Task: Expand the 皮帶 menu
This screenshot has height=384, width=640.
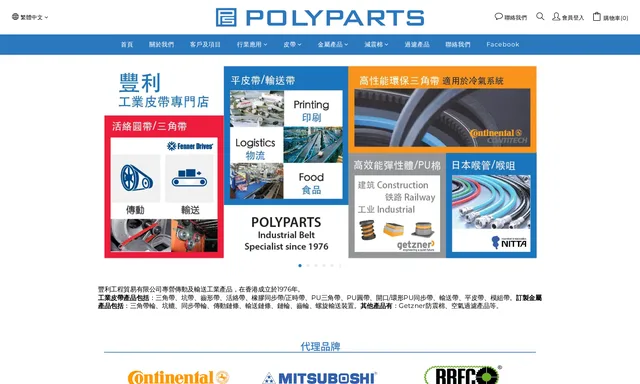Action: 292,44
